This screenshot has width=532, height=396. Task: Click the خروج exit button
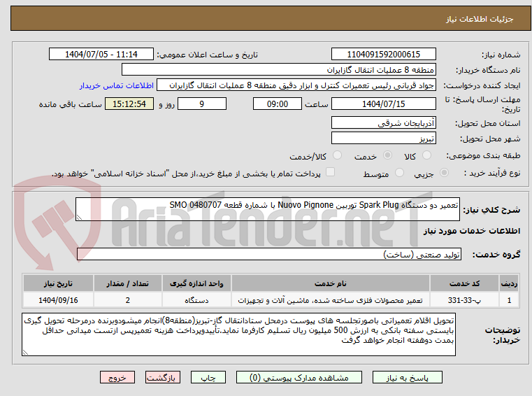click(x=117, y=377)
